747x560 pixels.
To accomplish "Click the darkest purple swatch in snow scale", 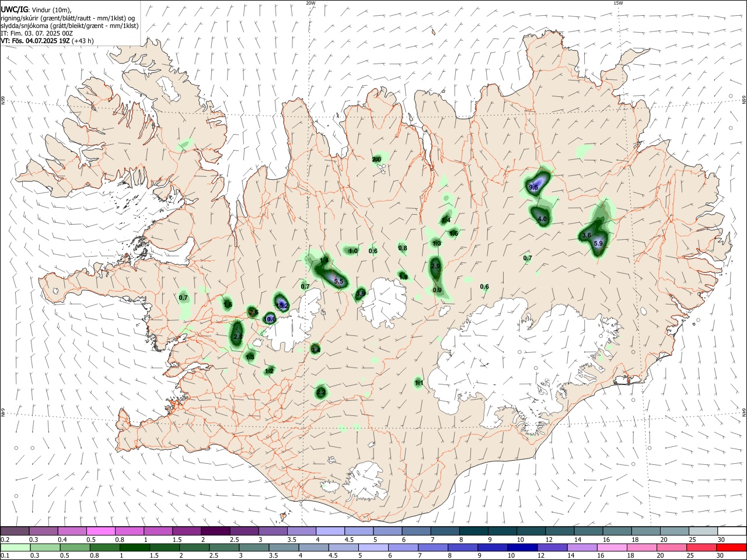I will click(215, 531).
